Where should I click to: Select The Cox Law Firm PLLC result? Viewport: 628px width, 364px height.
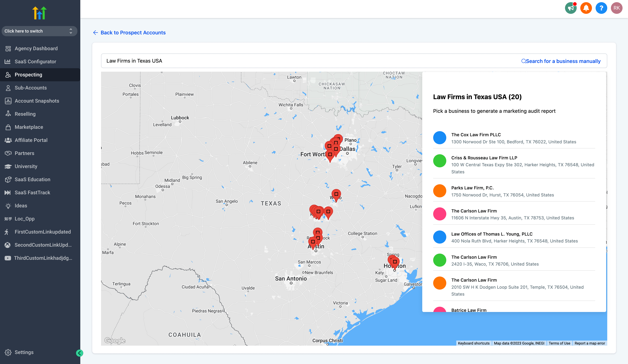tap(514, 138)
